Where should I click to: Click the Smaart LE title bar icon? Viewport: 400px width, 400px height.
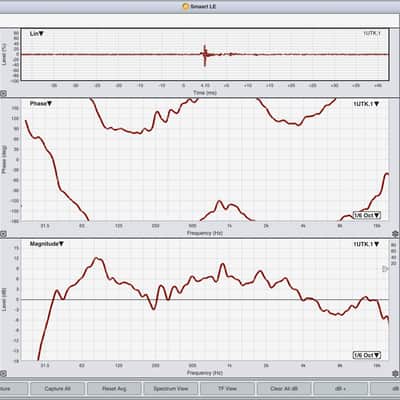tap(186, 6)
